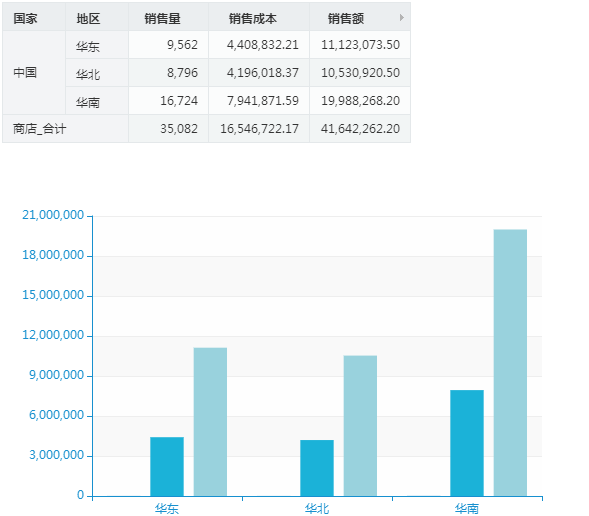589x516 pixels.
Task: Click the arrow icon in 销售额 header
Action: point(402,17)
